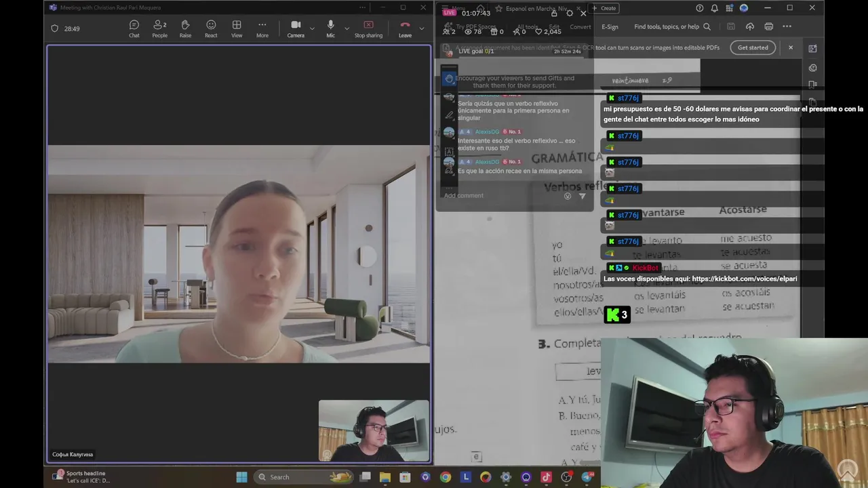
Task: Open the Sports headline news widget
Action: click(x=81, y=477)
